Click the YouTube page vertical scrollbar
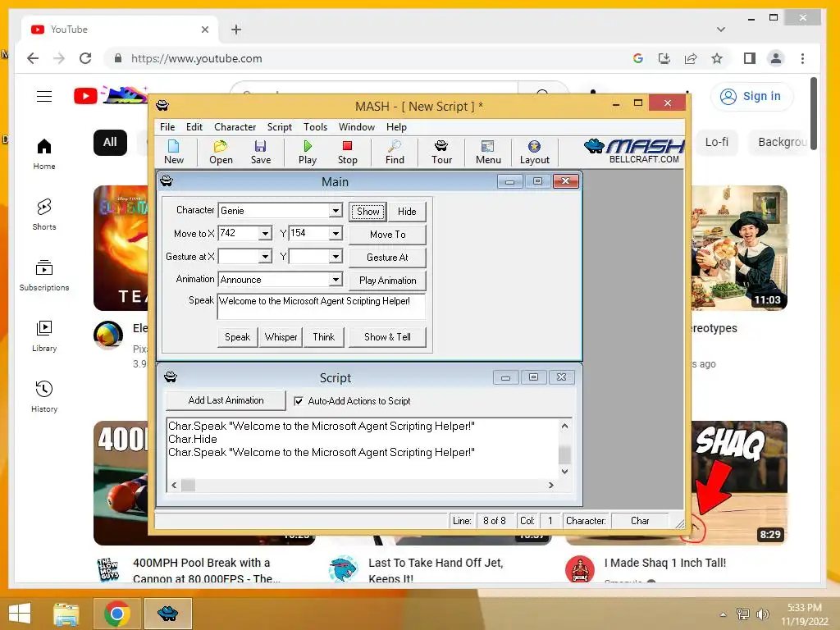This screenshot has height=630, width=840. tap(813, 113)
